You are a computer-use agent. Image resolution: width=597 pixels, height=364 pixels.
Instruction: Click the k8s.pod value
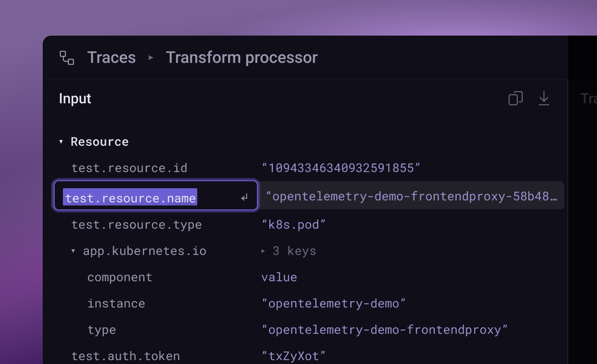click(293, 225)
